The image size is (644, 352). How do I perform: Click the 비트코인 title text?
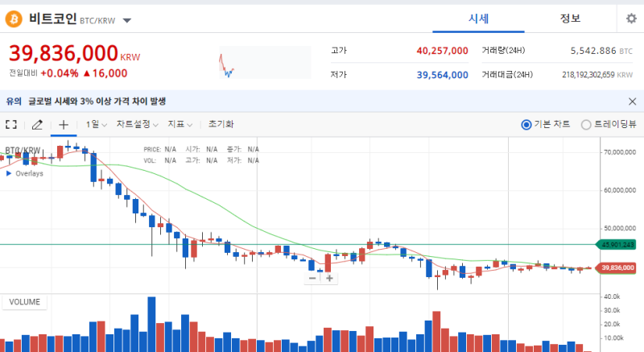tap(52, 19)
